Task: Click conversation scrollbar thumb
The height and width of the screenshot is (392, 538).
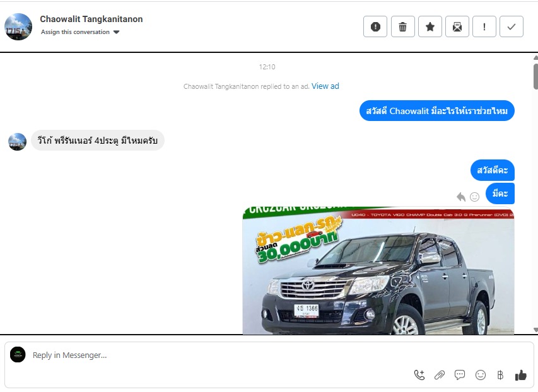Action: pos(535,76)
